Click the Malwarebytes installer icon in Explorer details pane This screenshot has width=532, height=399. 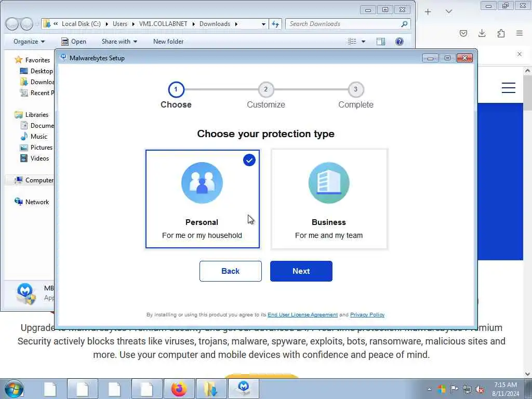pyautogui.click(x=26, y=294)
